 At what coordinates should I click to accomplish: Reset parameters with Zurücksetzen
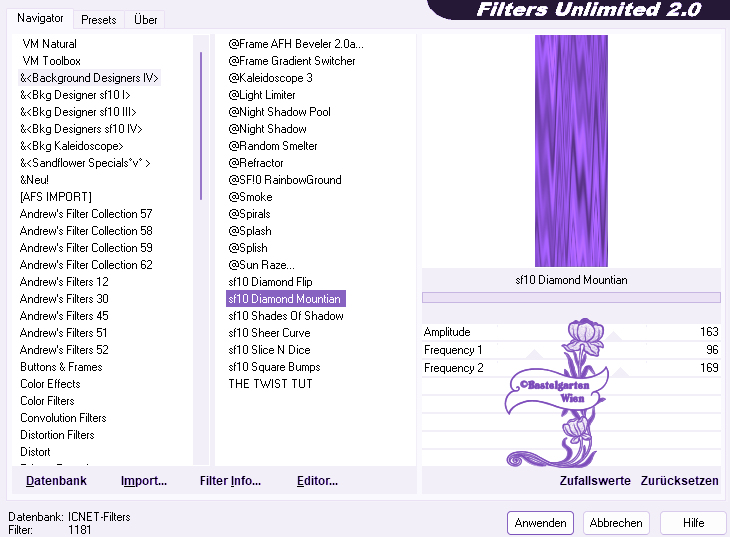679,481
